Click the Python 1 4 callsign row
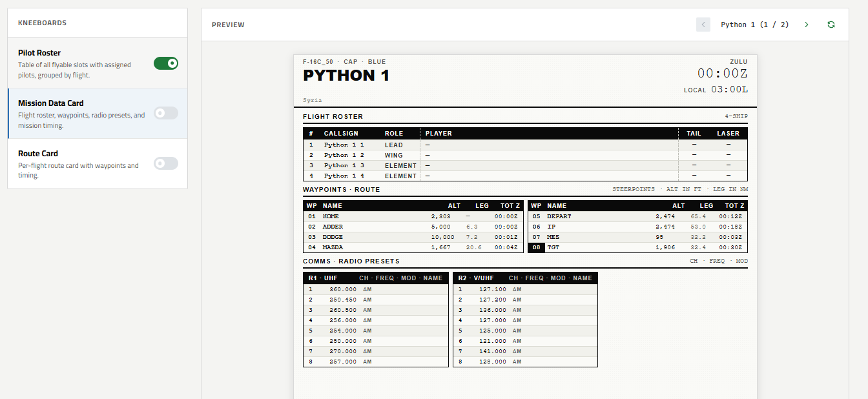 [x=525, y=176]
